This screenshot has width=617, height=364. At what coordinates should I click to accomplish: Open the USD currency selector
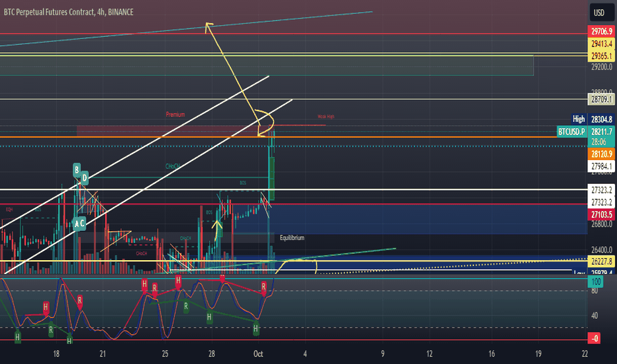point(600,13)
